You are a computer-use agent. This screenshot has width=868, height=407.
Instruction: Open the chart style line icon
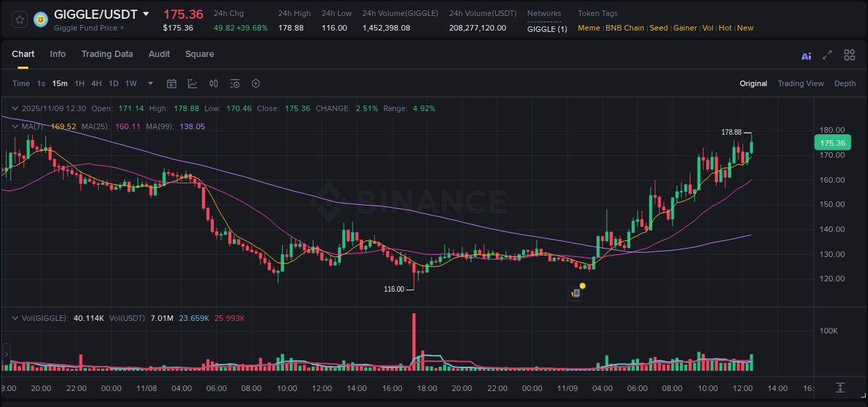click(x=192, y=83)
